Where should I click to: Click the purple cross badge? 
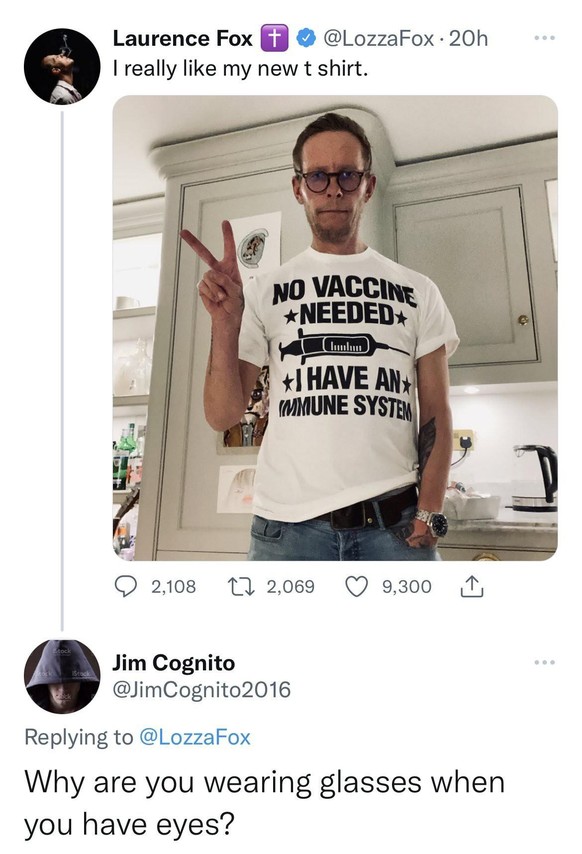[275, 39]
